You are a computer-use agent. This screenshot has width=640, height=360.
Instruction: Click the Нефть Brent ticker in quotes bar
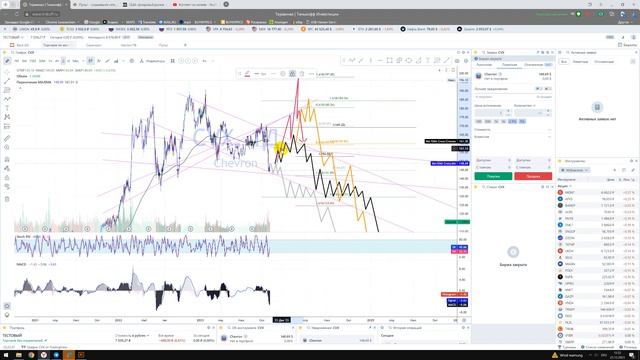click(426, 29)
